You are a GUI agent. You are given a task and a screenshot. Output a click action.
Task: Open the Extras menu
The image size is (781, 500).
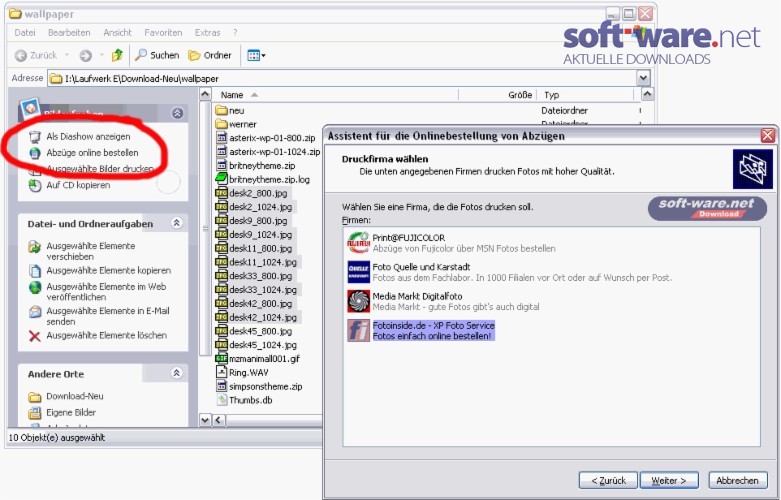tap(208, 32)
